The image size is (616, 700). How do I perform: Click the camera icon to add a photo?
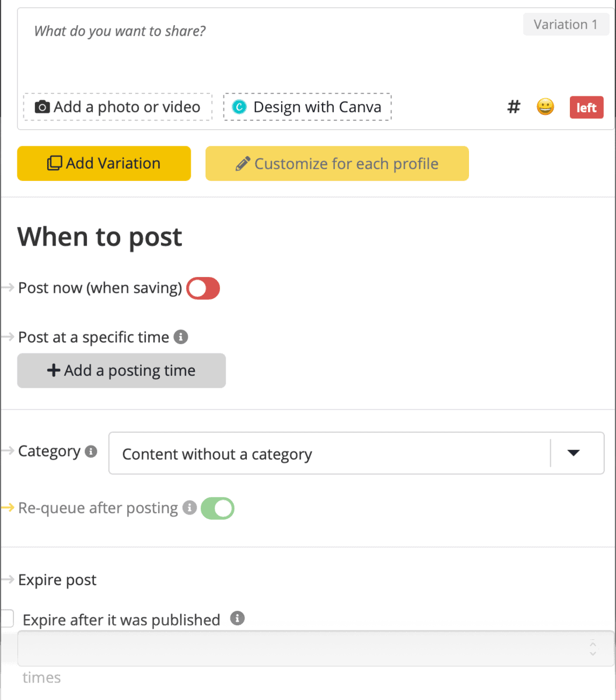(x=42, y=107)
